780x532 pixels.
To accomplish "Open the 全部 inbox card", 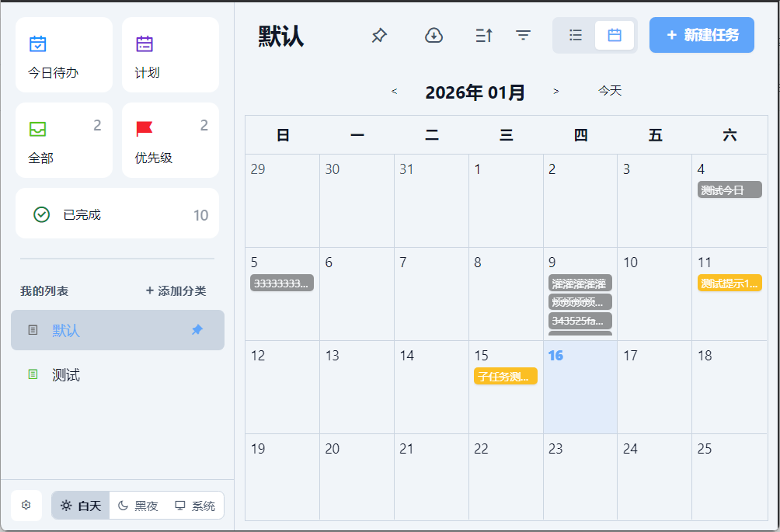I will 64,141.
